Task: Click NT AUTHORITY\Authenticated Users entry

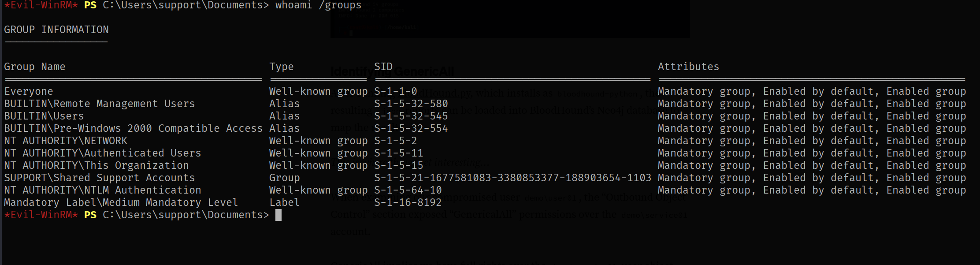Action: tap(103, 153)
